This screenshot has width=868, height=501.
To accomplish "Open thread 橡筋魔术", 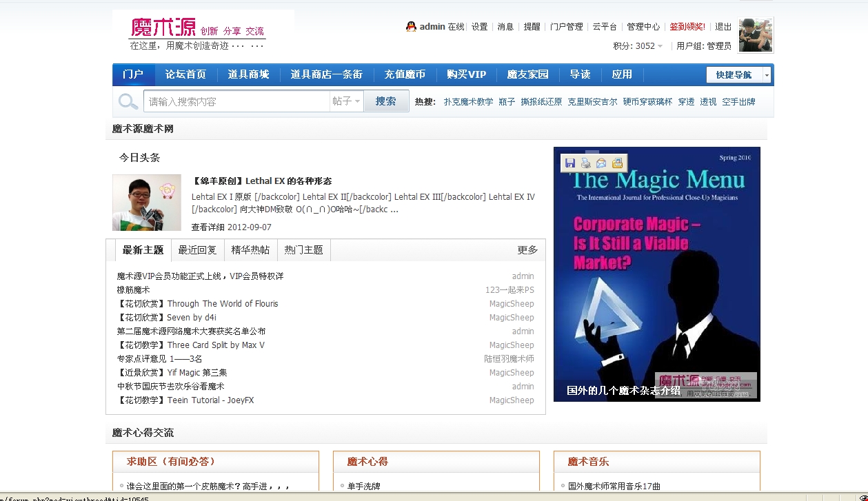I will [133, 290].
